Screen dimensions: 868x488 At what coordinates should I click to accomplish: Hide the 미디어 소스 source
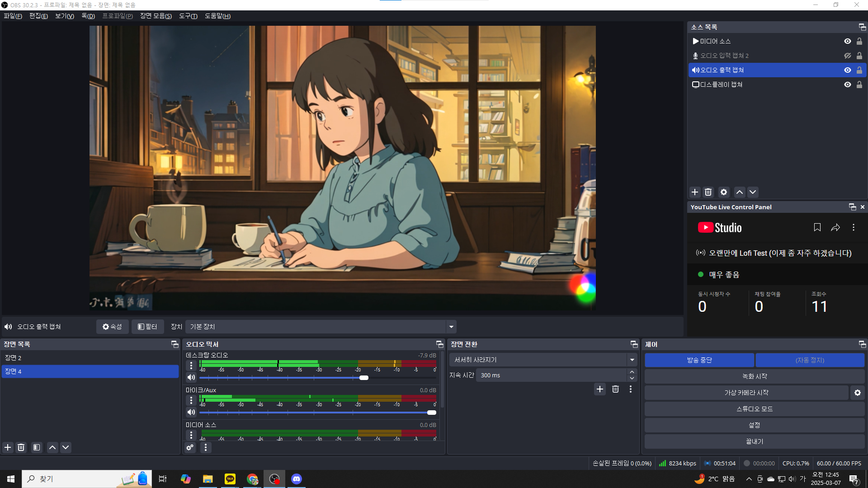click(848, 41)
